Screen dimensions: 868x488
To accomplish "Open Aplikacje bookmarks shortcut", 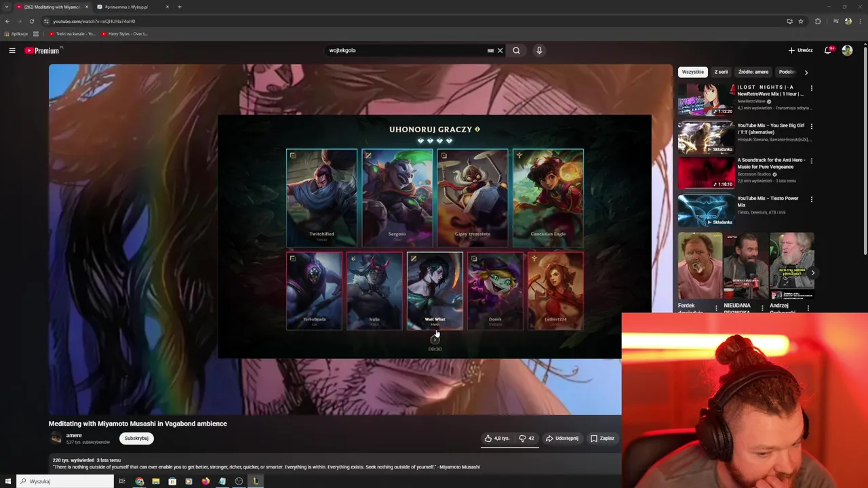I will [x=16, y=33].
